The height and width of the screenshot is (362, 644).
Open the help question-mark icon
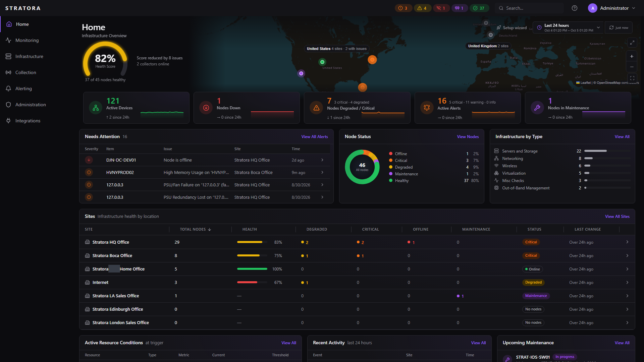575,8
